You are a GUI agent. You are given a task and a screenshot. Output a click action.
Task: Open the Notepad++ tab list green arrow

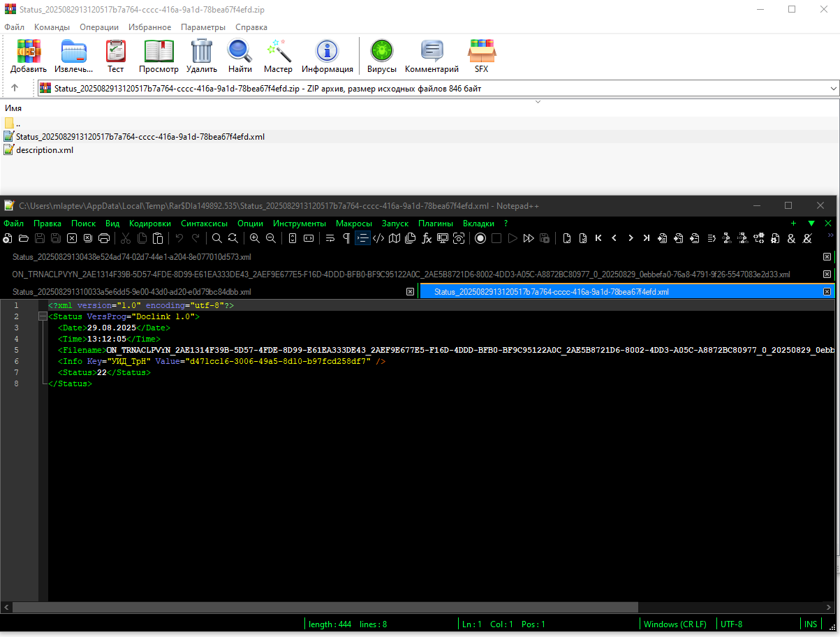tap(811, 224)
